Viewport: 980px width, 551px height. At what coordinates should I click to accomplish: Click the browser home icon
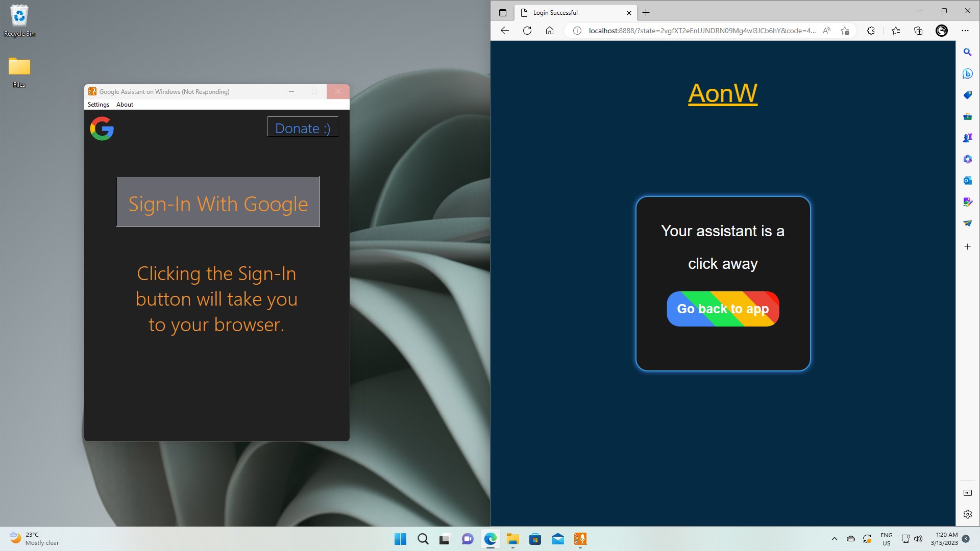pos(550,31)
